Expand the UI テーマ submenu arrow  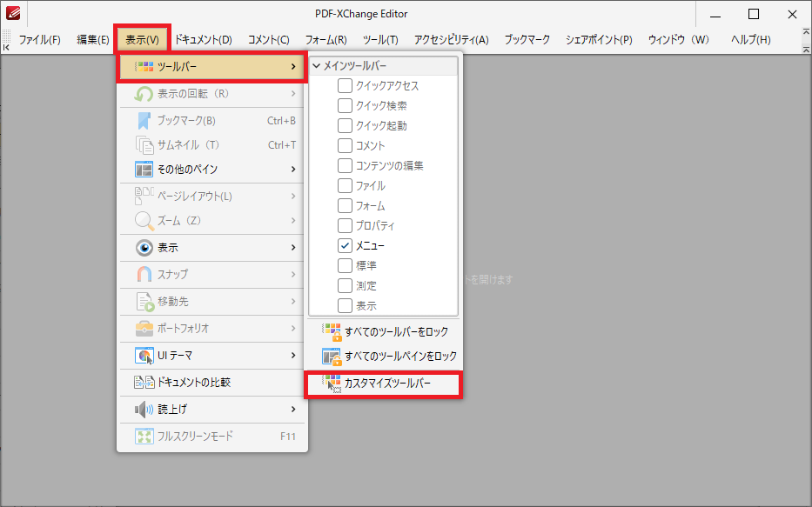(293, 356)
